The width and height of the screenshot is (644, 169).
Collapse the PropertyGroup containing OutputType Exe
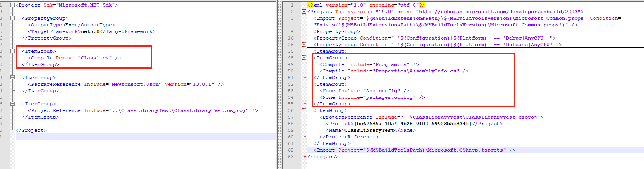tap(12, 18)
